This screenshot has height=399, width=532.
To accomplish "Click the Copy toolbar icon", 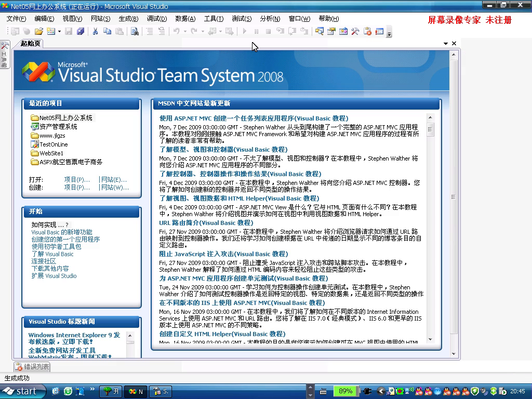I will pos(107,32).
